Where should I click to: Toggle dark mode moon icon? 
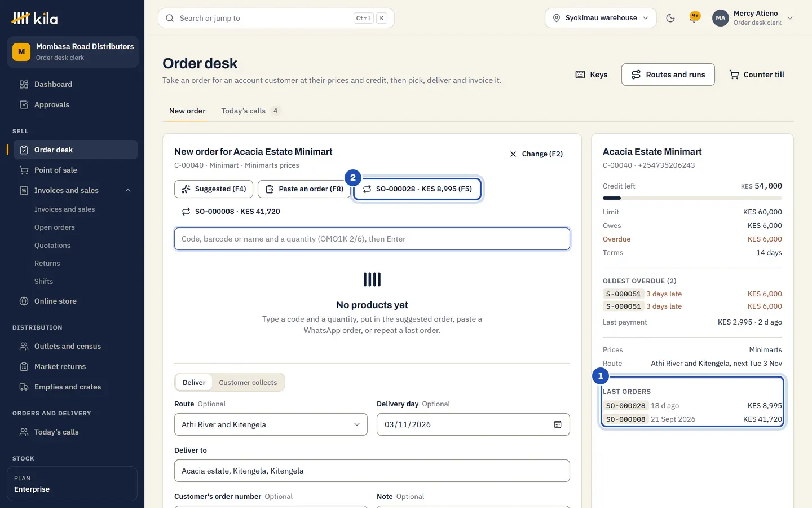pos(670,18)
